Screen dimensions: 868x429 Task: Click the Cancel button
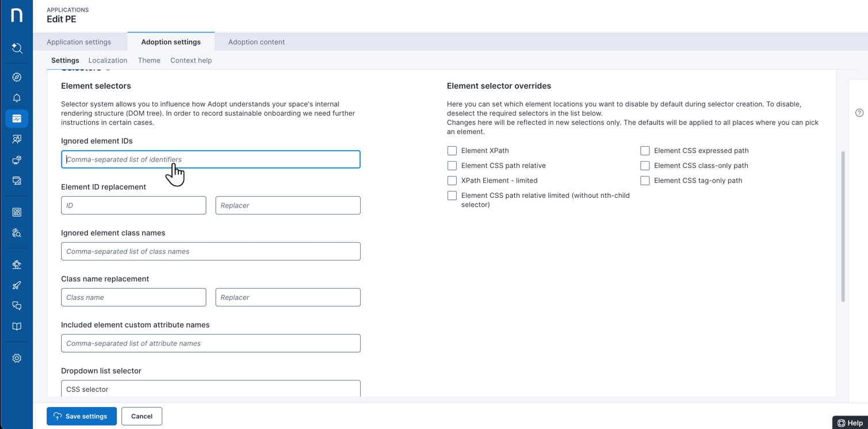142,416
